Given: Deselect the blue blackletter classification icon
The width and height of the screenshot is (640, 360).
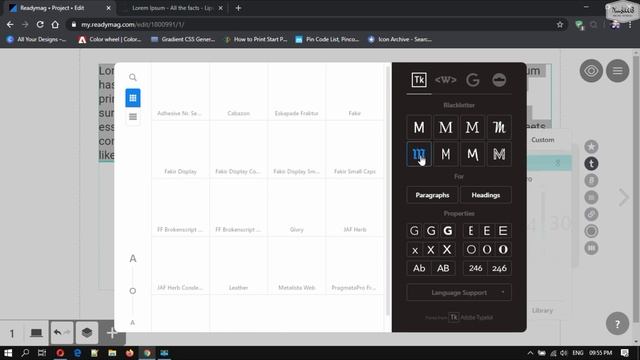Looking at the screenshot, I should [419, 154].
